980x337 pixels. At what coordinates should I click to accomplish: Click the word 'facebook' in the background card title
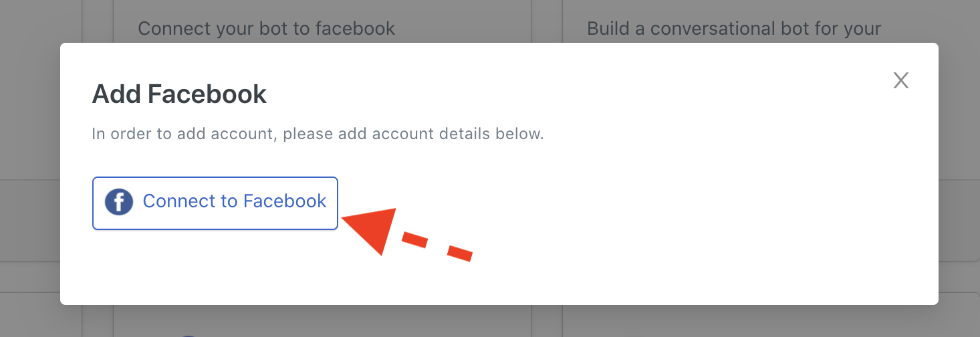point(355,29)
